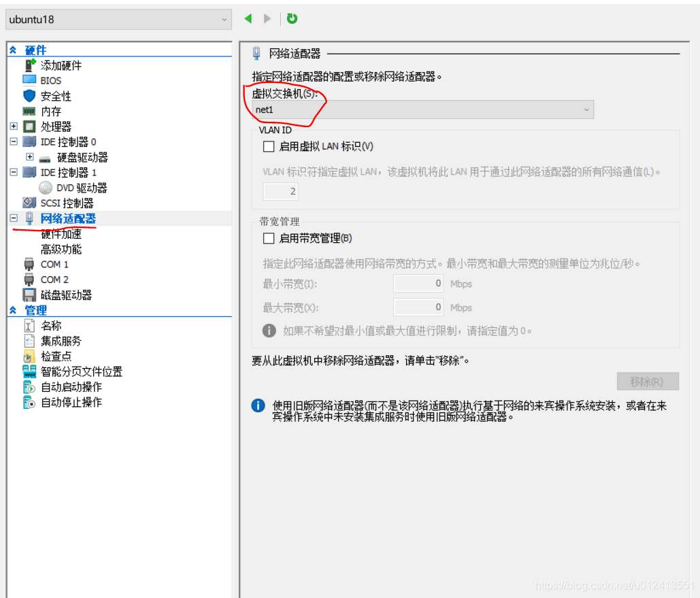
Task: Click the 名称 icon
Action: pyautogui.click(x=29, y=326)
